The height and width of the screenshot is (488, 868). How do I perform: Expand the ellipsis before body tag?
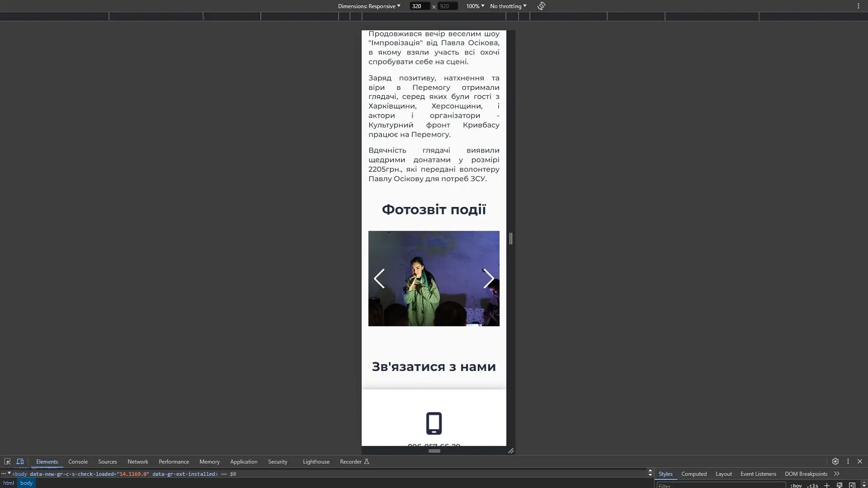click(x=3, y=473)
